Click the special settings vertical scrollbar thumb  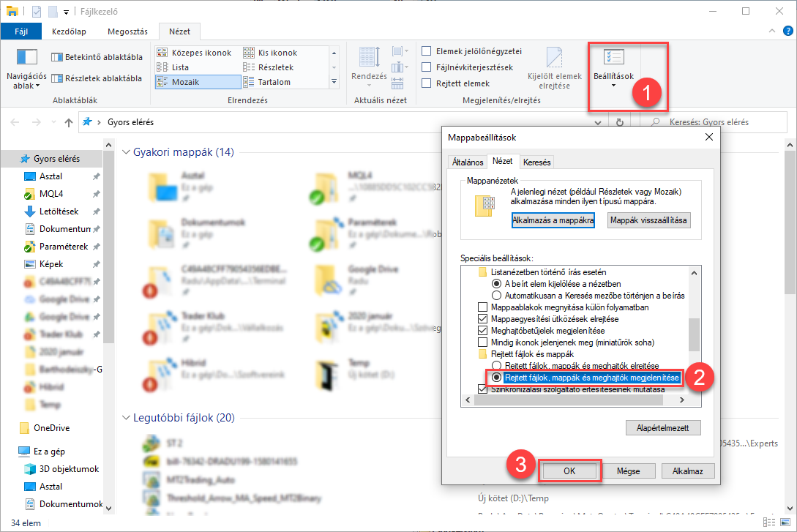[694, 334]
